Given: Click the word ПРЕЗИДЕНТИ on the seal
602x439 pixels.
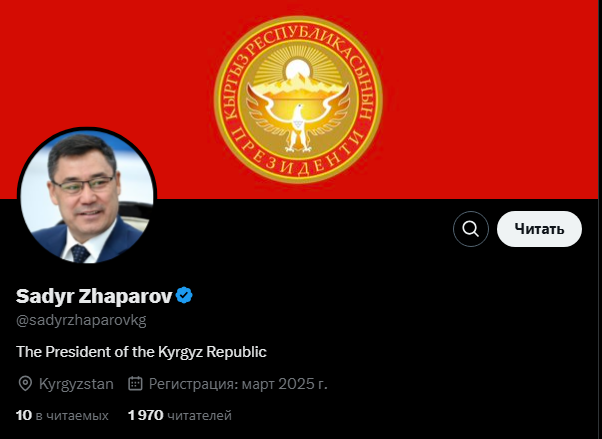Looking at the screenshot, I should click(x=298, y=157).
